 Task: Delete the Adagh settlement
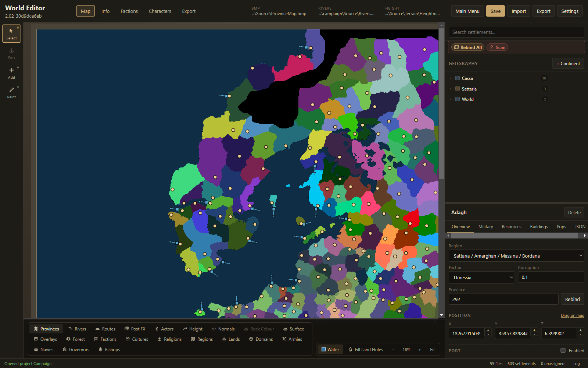[574, 212]
